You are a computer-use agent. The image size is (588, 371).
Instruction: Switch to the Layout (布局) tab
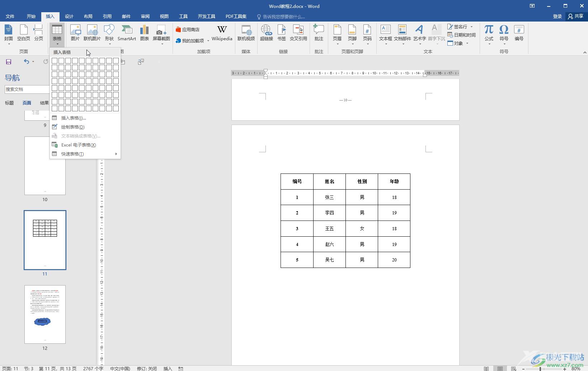88,17
